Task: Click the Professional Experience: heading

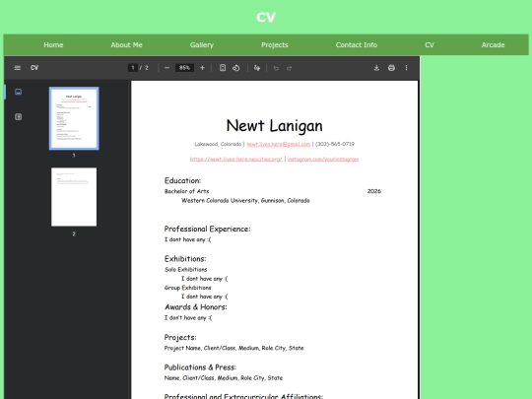Action: pyautogui.click(x=207, y=229)
